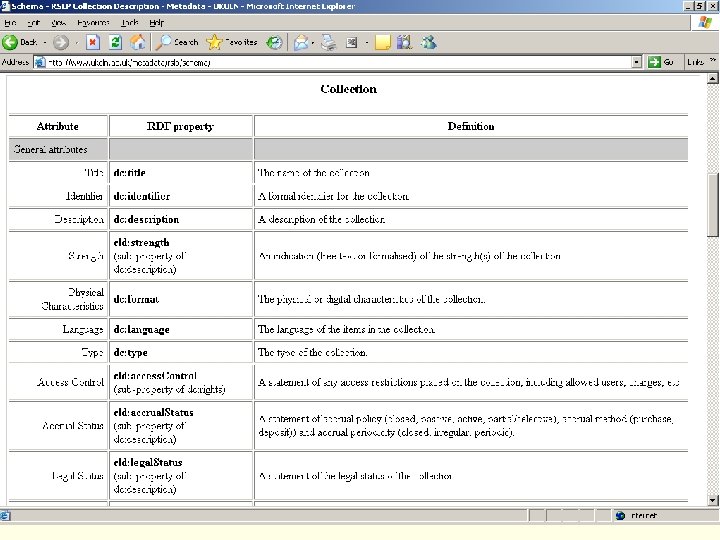Open the Back button history dropdown arrow
This screenshot has width=720, height=540.
pyautogui.click(x=45, y=43)
